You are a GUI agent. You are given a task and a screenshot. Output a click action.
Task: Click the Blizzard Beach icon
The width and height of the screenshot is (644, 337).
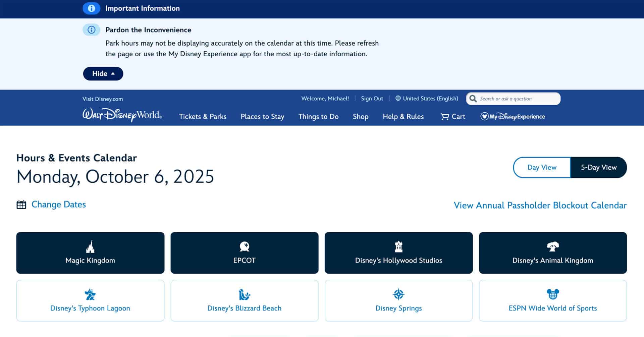(244, 294)
